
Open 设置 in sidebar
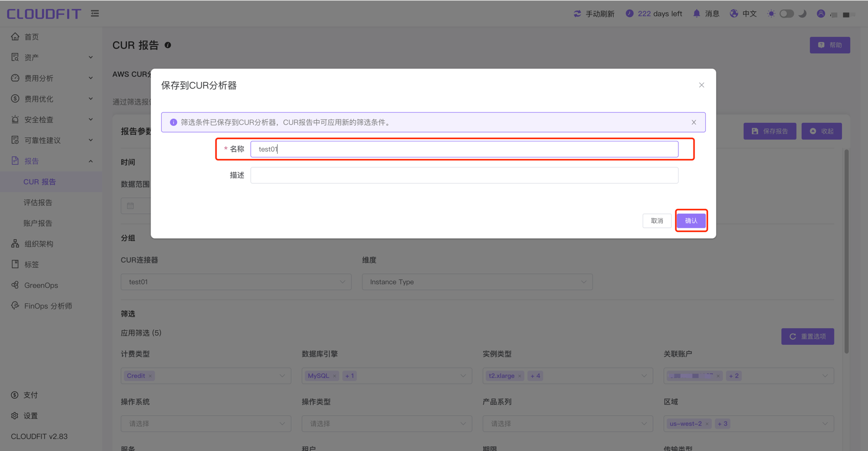(x=51, y=416)
